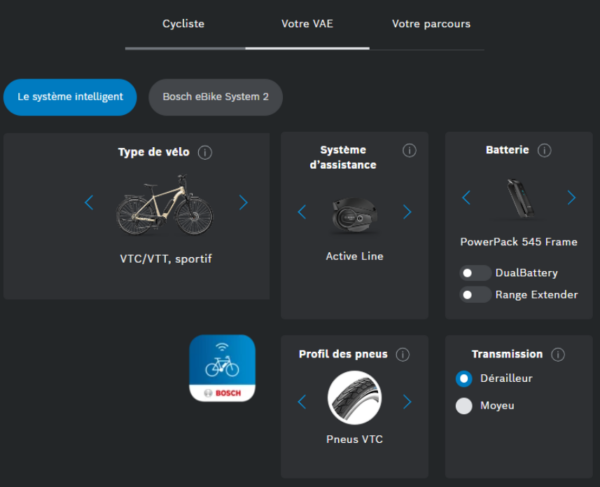Enable the Range Extender switch
Image resolution: width=600 pixels, height=487 pixels.
[x=475, y=295]
